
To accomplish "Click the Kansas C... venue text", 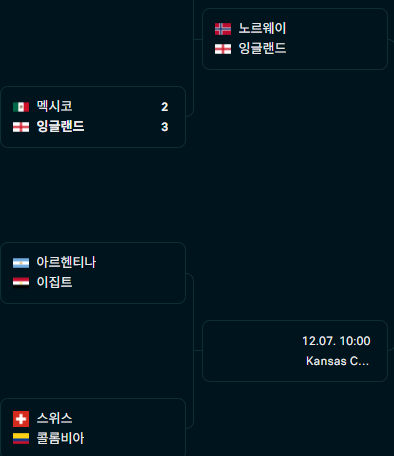I will 337,361.
